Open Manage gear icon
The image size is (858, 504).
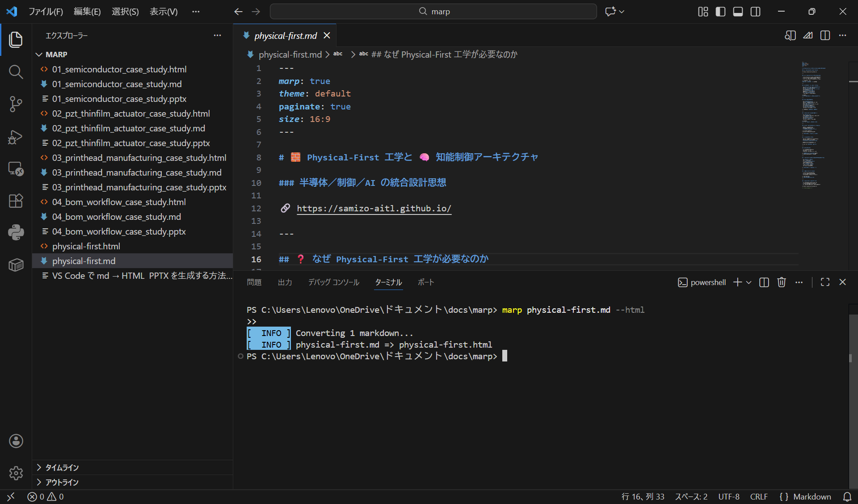[x=16, y=473]
